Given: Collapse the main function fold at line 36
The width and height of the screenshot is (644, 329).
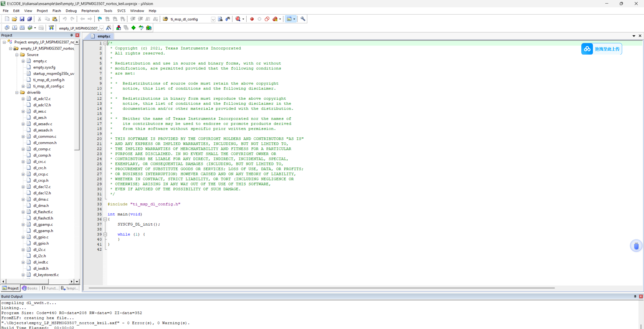Looking at the screenshot, I should pyautogui.click(x=105, y=219).
